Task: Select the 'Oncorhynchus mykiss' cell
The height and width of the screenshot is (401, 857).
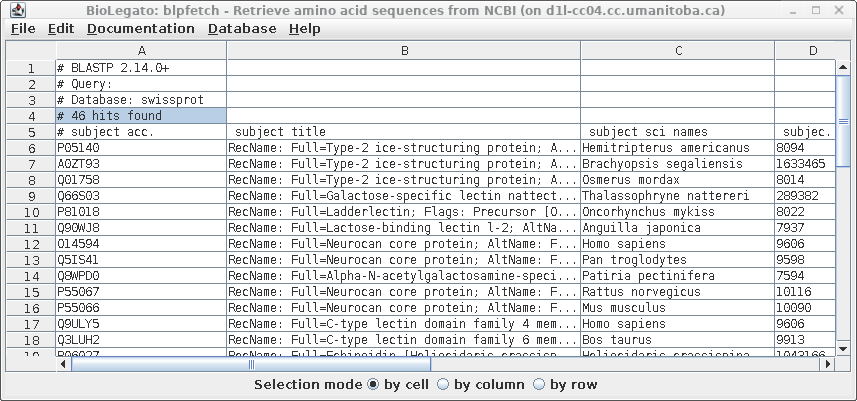Action: [x=677, y=212]
